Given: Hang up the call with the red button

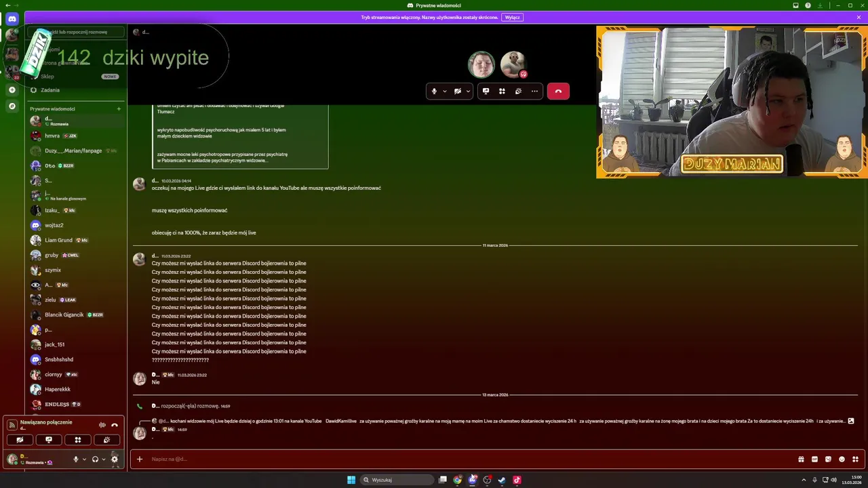Looking at the screenshot, I should 558,91.
